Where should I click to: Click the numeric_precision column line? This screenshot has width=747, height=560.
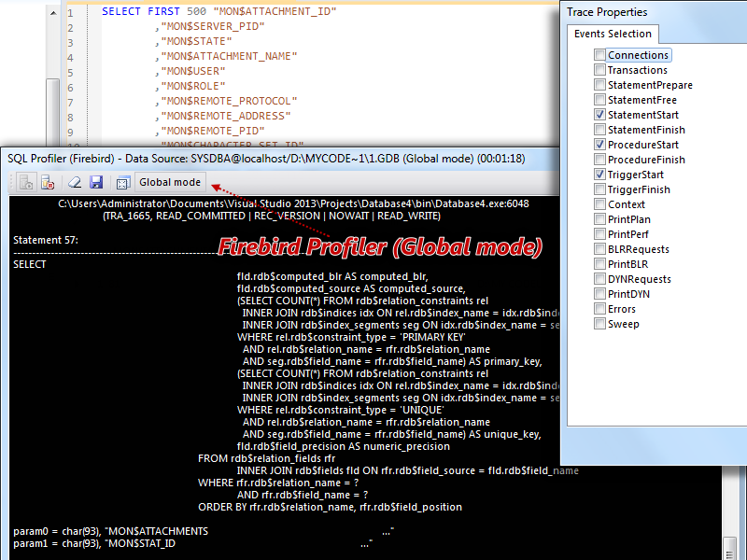(343, 447)
